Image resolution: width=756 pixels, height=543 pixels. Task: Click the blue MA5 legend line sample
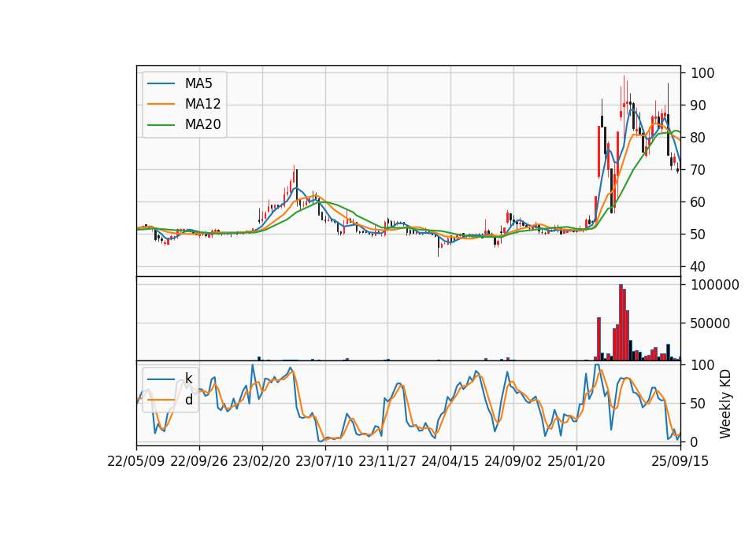pos(161,84)
